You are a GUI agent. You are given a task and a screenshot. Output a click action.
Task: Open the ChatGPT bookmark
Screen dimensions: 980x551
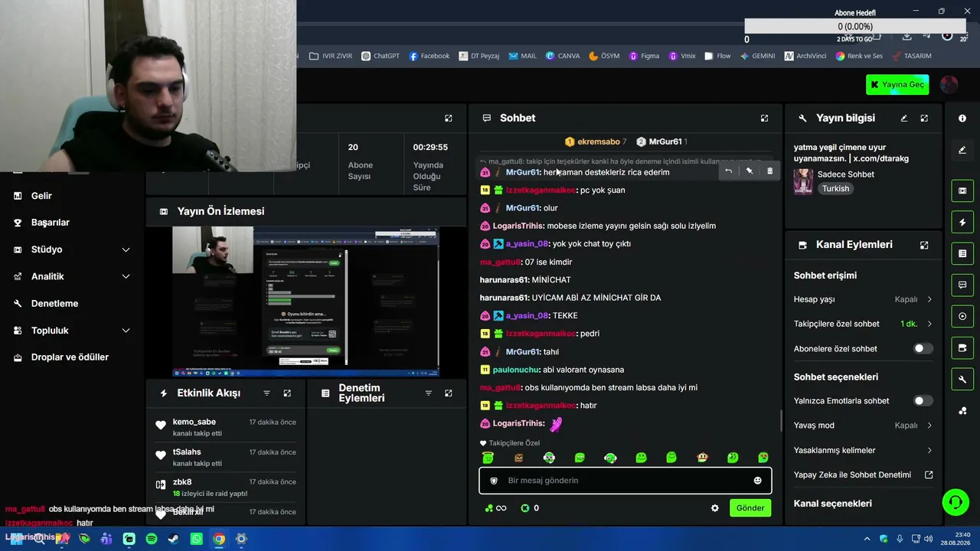pos(381,56)
